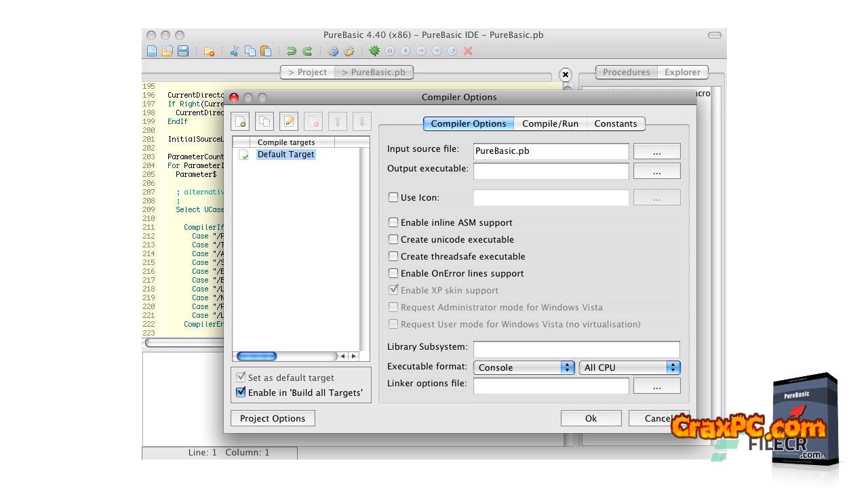868x488 pixels.
Task: Click the Project Options button
Action: pyautogui.click(x=273, y=418)
